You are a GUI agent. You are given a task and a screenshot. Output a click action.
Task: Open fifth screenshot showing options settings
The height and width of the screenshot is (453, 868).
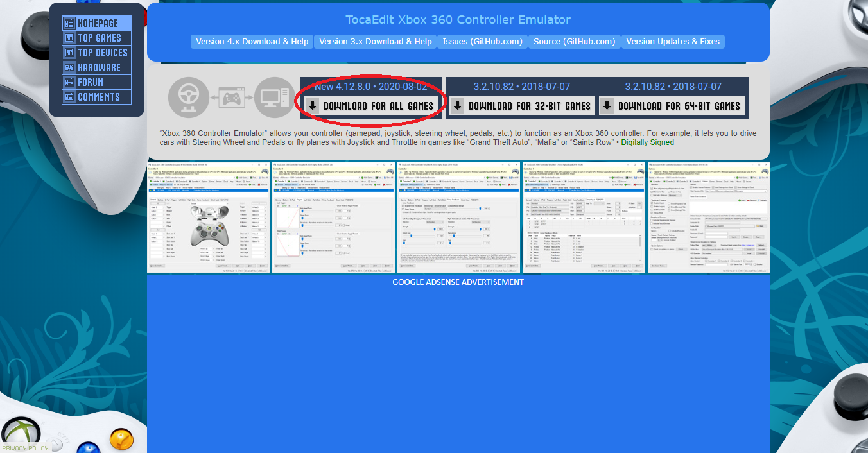click(708, 218)
